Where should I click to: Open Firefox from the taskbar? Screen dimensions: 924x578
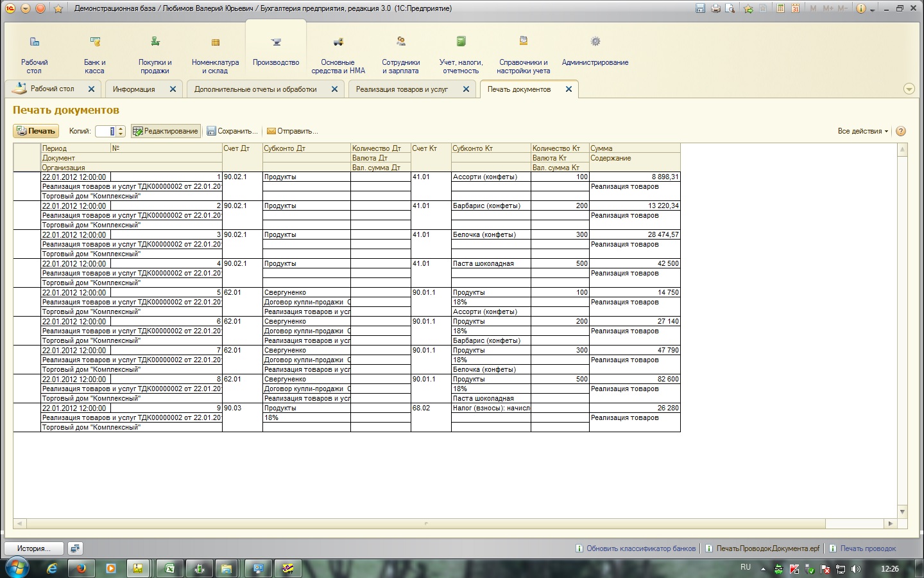[81, 568]
